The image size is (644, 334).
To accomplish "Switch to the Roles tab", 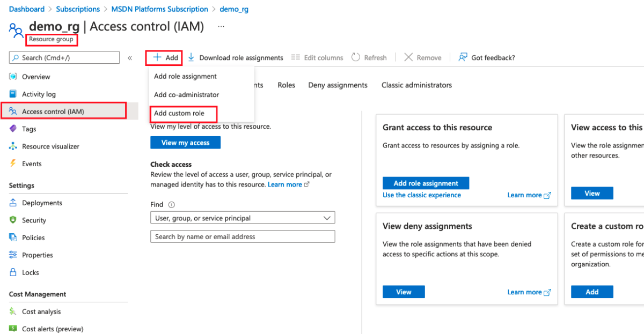I will point(286,85).
